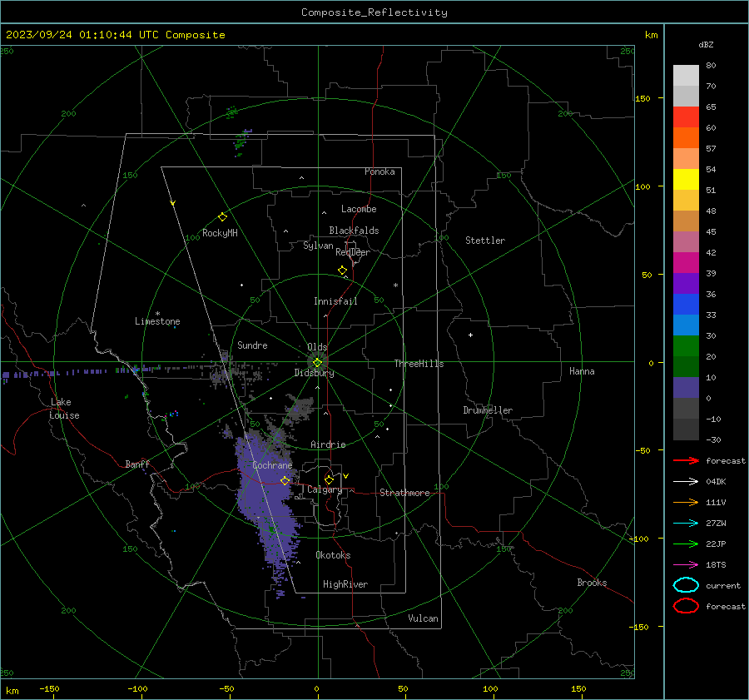Click the Sylvan label on map
The width and height of the screenshot is (749, 700).
click(318, 246)
